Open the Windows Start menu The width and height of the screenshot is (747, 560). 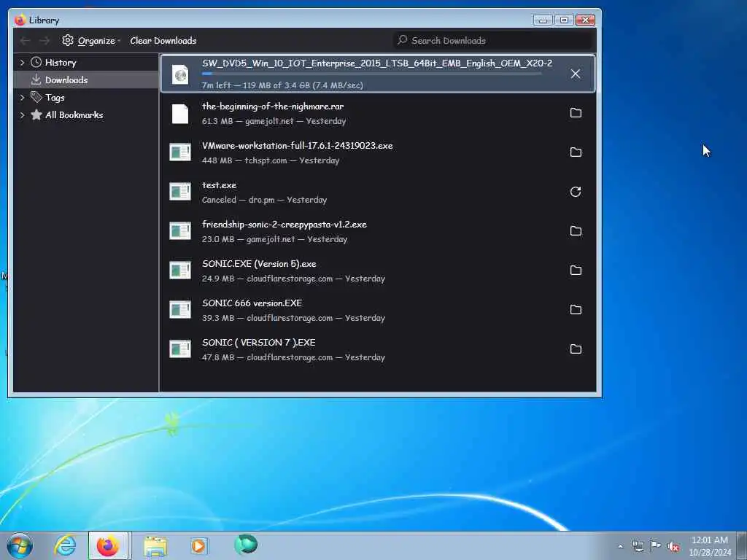tap(20, 545)
